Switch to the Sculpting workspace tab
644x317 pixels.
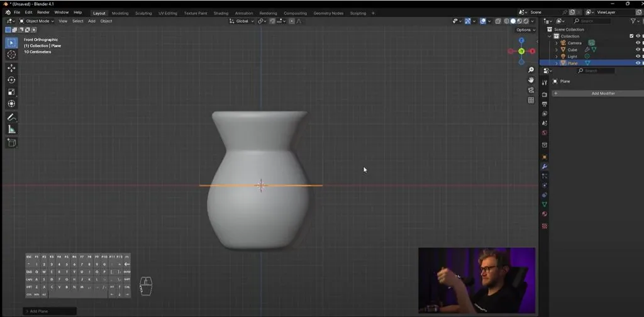[x=143, y=13]
